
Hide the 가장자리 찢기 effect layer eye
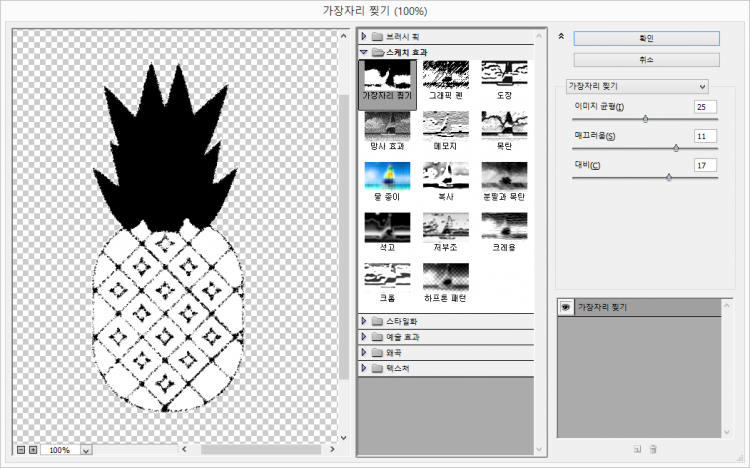[x=566, y=307]
